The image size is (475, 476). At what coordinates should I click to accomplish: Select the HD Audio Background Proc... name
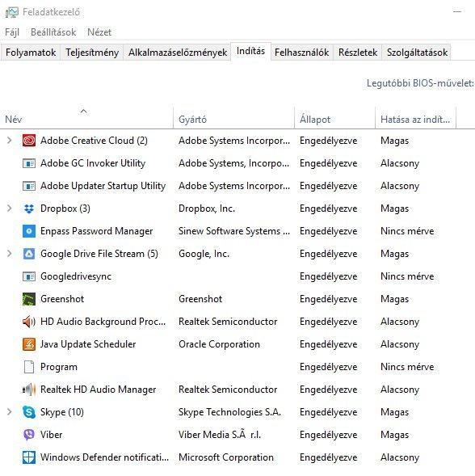click(103, 322)
